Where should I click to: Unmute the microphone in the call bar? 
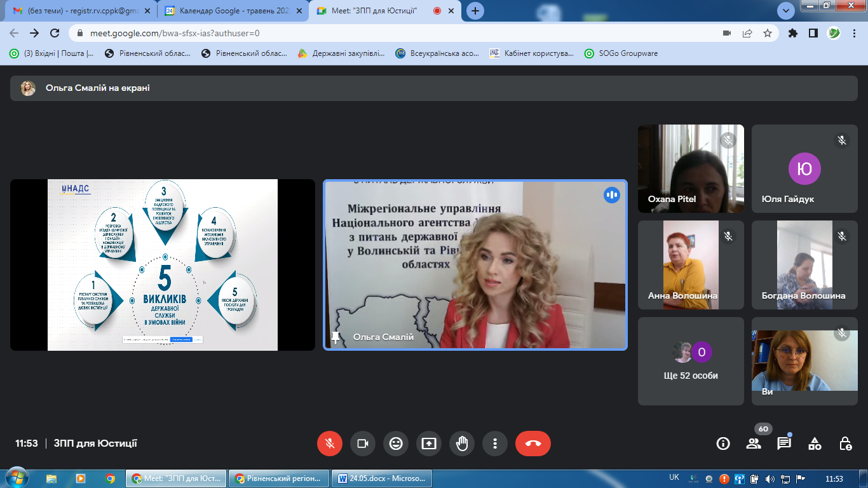point(330,444)
